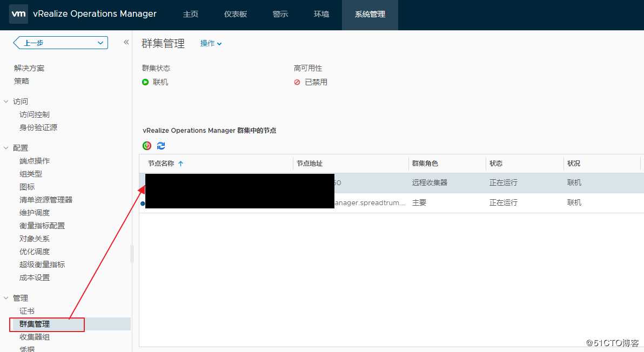Select 身份验证源 menu item
This screenshot has height=352, width=644.
point(38,127)
